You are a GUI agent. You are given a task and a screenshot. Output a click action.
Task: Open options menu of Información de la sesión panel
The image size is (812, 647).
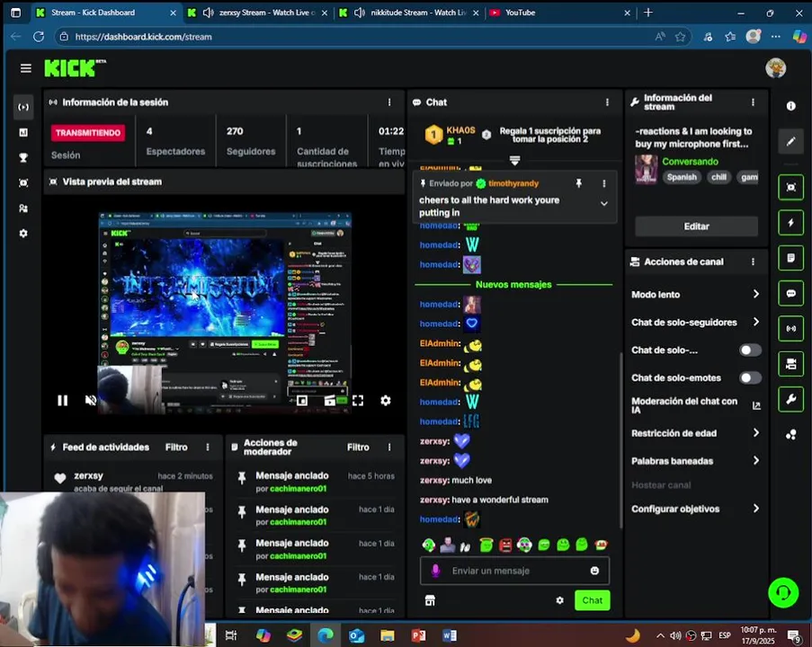pos(389,102)
